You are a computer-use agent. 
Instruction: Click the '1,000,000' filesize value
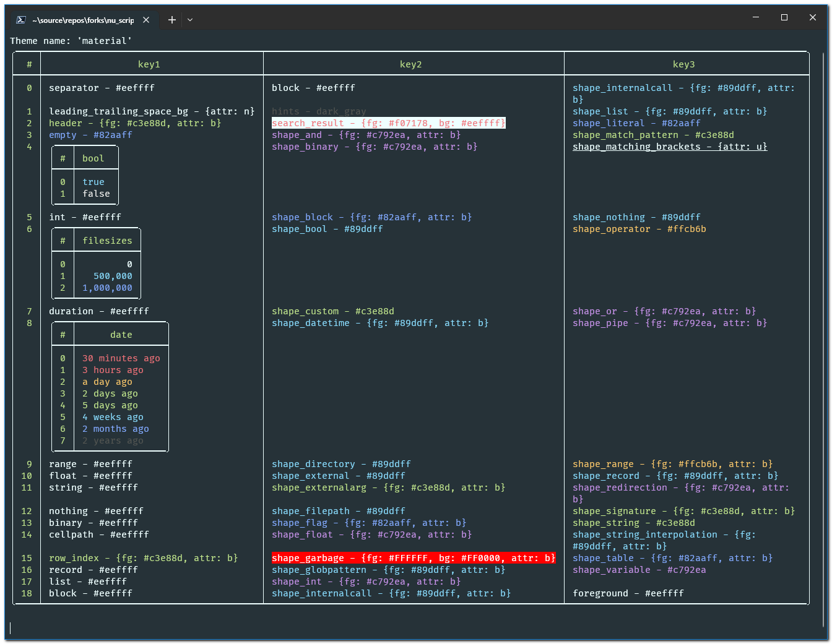[x=108, y=288]
